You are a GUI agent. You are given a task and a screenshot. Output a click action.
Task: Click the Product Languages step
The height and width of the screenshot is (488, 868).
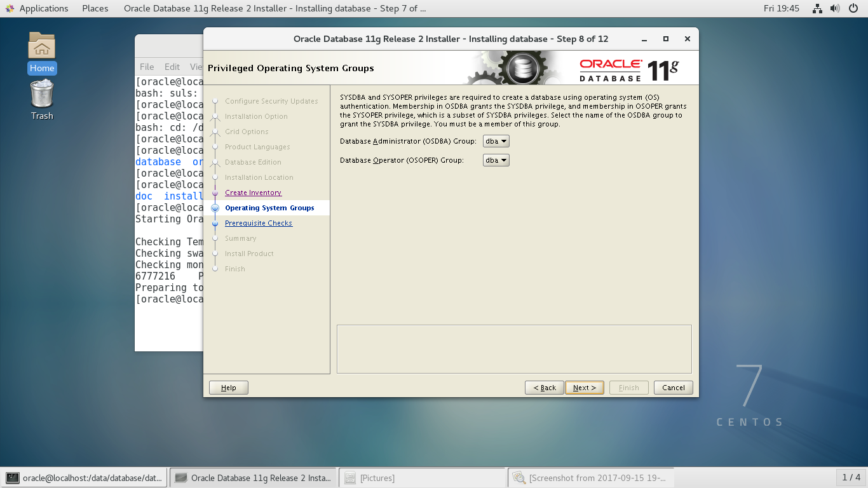(x=257, y=147)
